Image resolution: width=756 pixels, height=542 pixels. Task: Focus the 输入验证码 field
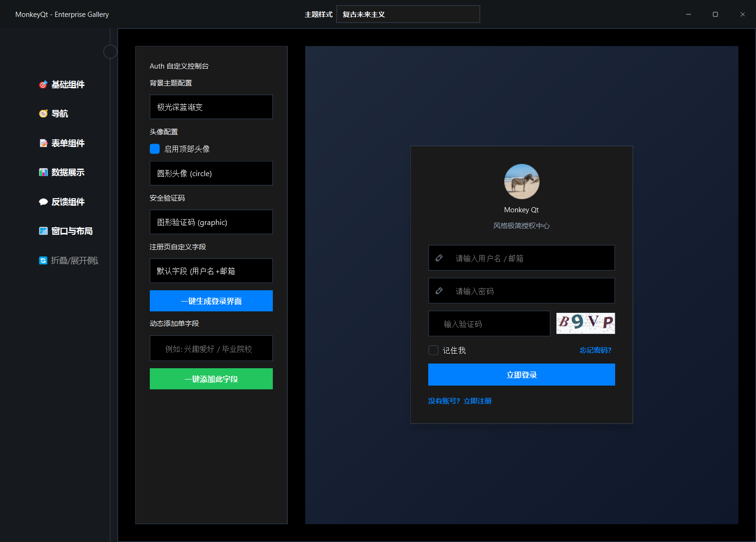point(489,324)
